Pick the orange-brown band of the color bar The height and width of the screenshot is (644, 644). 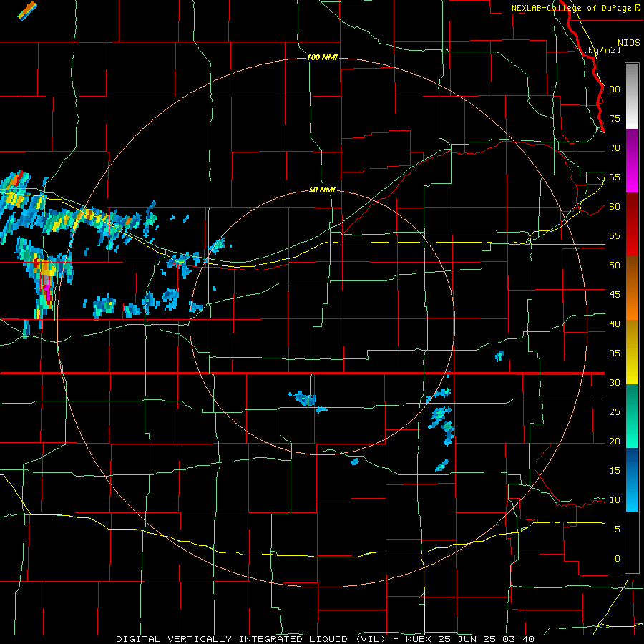(632, 288)
